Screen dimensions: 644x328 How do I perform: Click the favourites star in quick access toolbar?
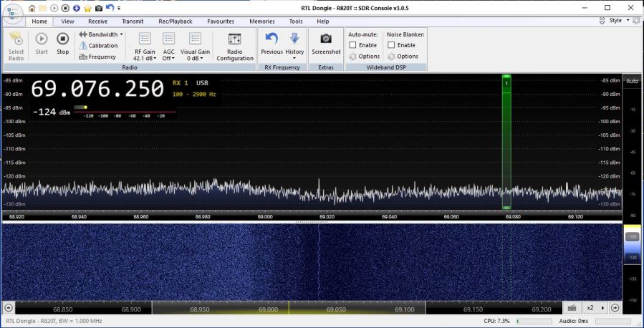[87, 8]
